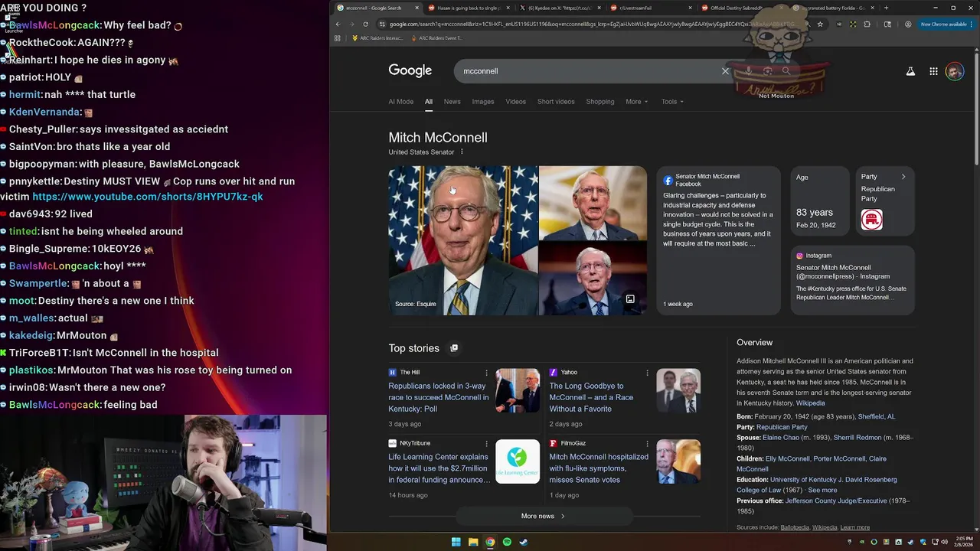Open large Esquire photo of McConnell
980x551 pixels.
pos(463,240)
